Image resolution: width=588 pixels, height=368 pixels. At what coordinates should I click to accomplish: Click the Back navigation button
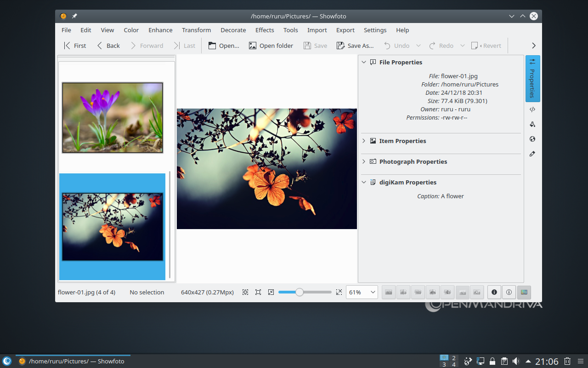click(x=108, y=46)
